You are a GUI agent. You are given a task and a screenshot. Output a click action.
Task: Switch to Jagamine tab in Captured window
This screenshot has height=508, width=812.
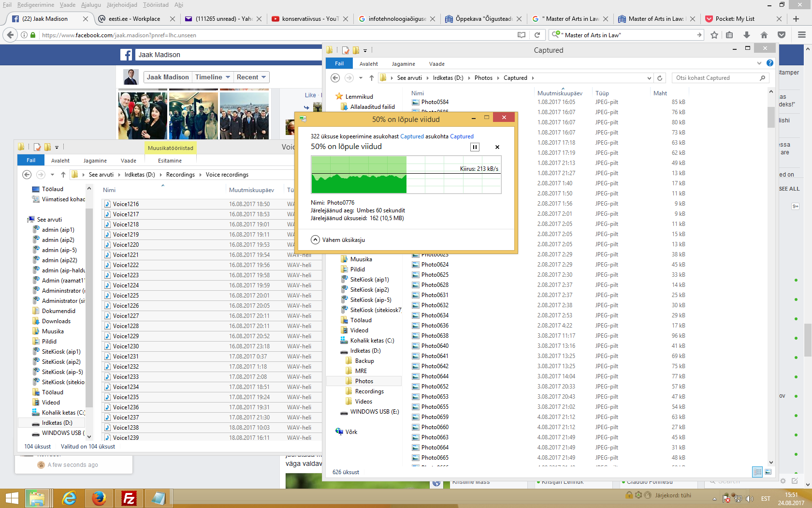point(403,64)
